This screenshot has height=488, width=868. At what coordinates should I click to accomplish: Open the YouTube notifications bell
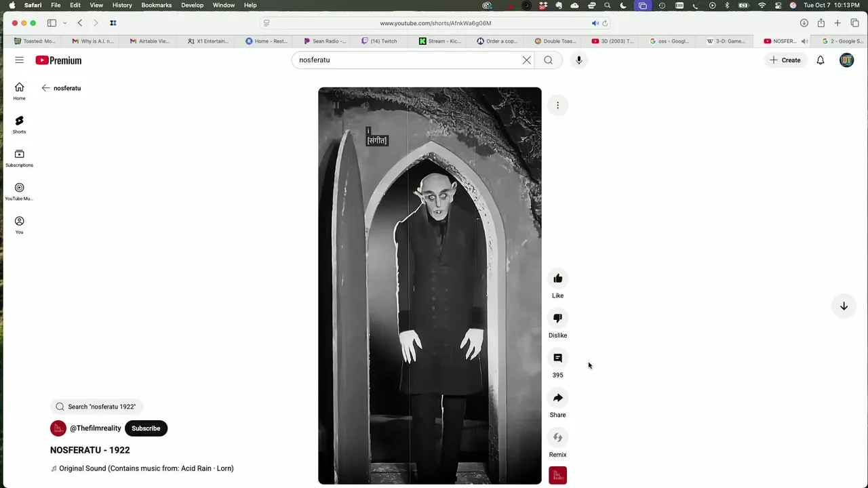pos(820,60)
